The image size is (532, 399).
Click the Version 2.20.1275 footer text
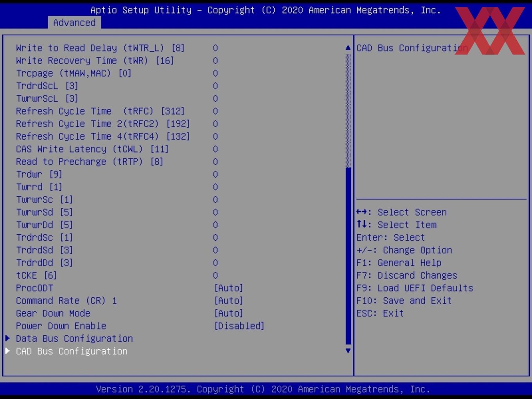click(263, 389)
